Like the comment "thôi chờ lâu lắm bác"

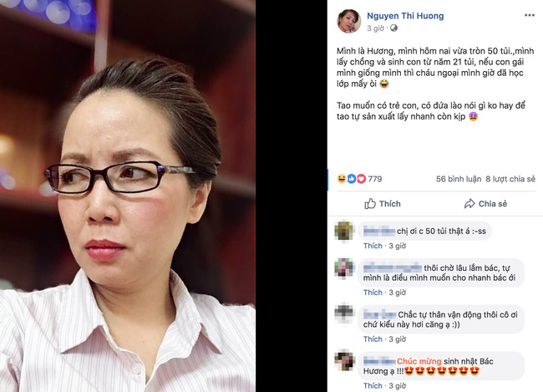point(373,293)
